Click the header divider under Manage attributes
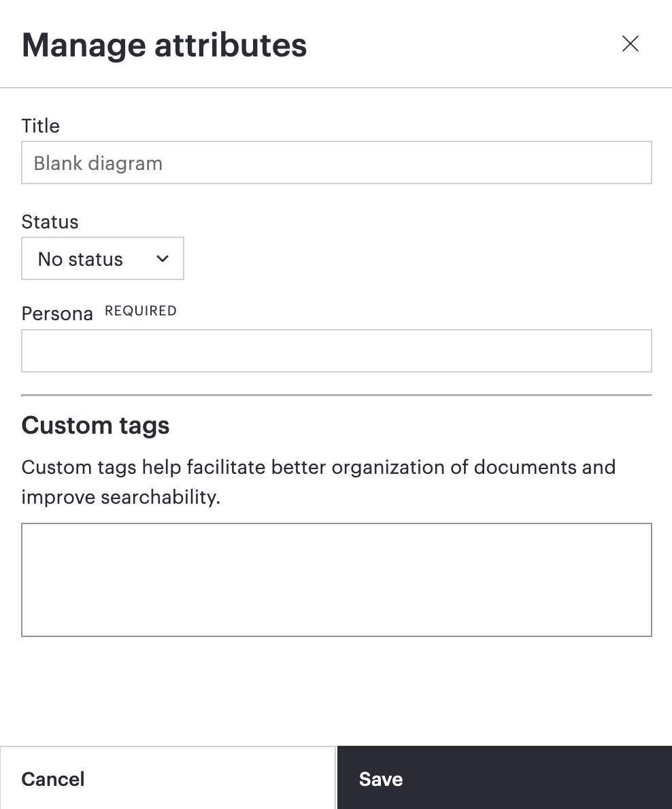Screen dimensions: 672x809 point(336,88)
